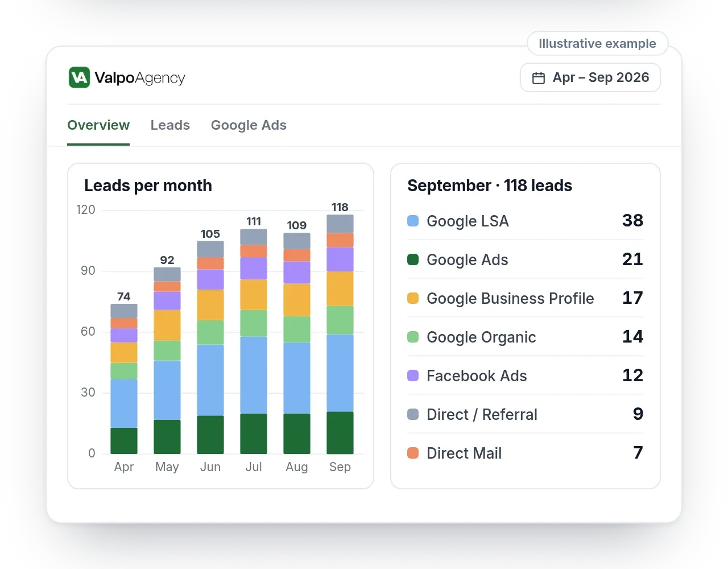The image size is (728, 569).
Task: Click the ValpoAgency wordmark text
Action: tap(140, 78)
